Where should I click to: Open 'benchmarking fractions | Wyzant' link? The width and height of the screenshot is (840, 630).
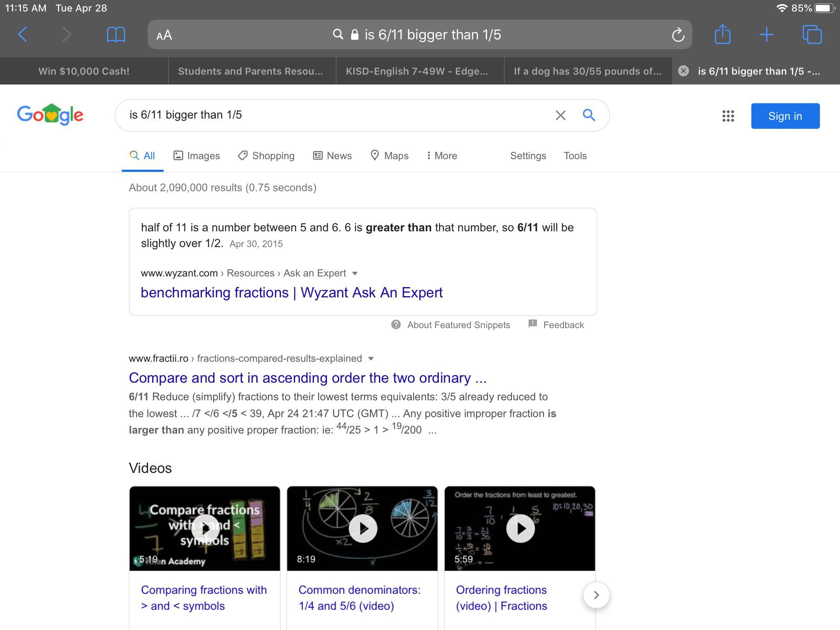pos(291,293)
